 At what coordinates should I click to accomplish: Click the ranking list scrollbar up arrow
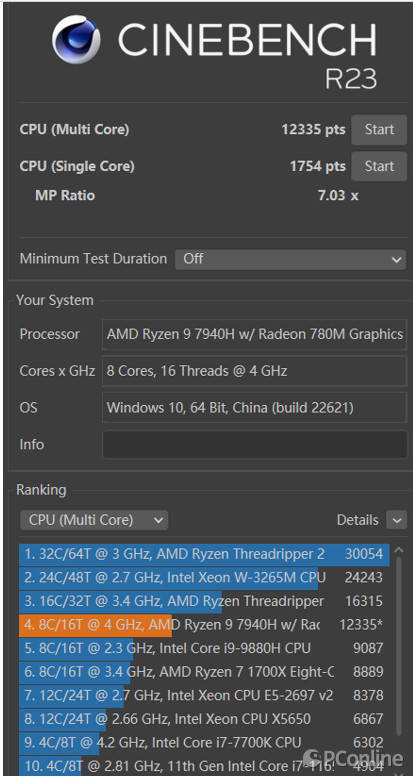click(x=399, y=550)
